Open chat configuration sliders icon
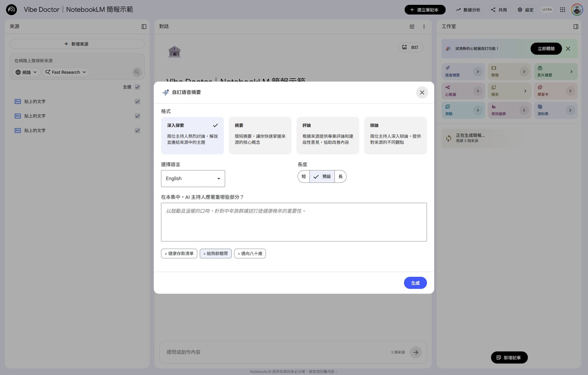The width and height of the screenshot is (588, 375). 412,27
